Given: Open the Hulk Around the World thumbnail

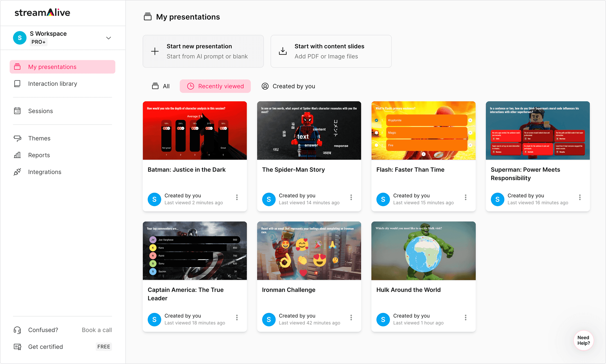Looking at the screenshot, I should (423, 251).
